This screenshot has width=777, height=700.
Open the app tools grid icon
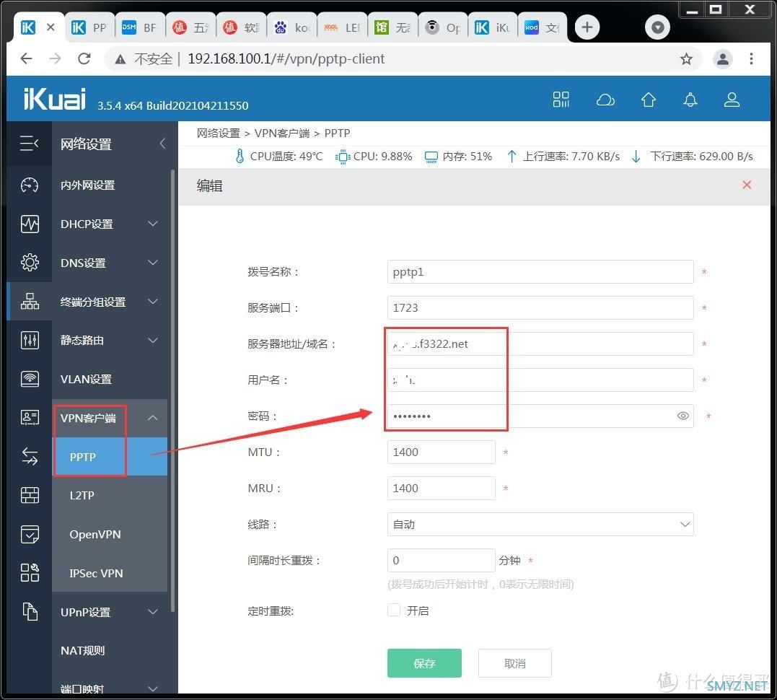tap(30, 572)
